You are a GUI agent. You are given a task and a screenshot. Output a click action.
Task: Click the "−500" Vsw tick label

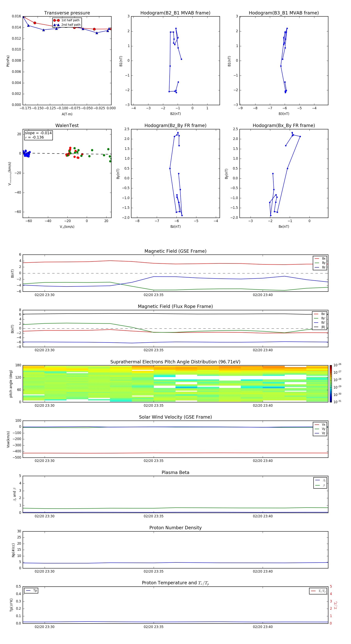point(17,457)
